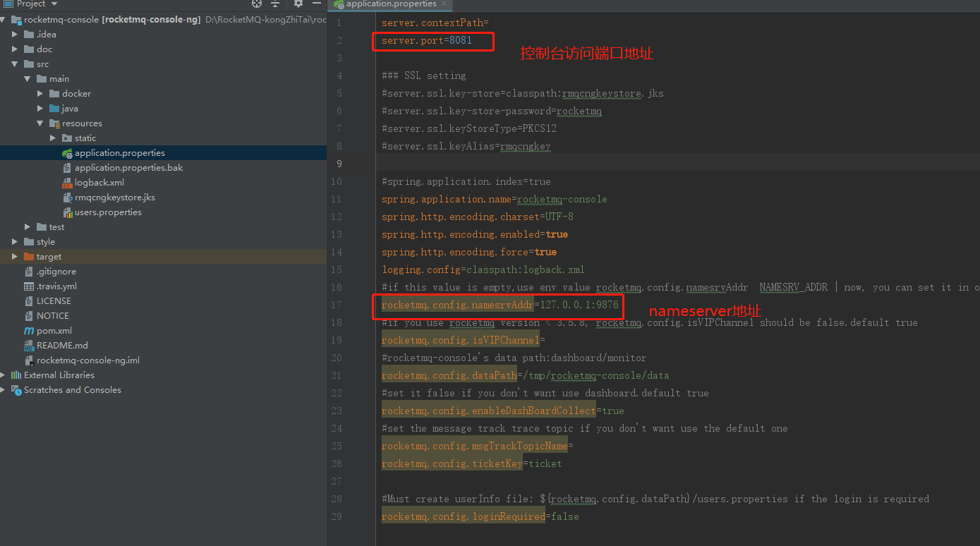Hide the Project panel via minus icon

tap(316, 4)
